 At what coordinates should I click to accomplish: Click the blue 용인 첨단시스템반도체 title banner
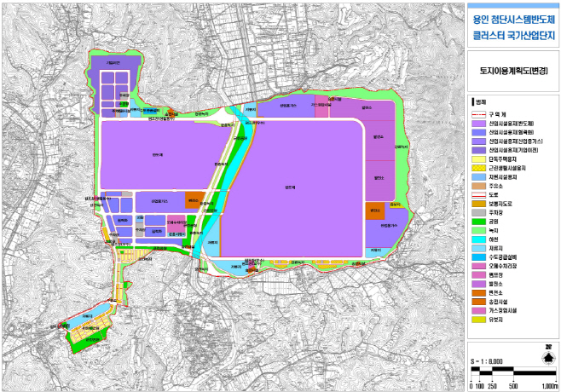click(512, 26)
